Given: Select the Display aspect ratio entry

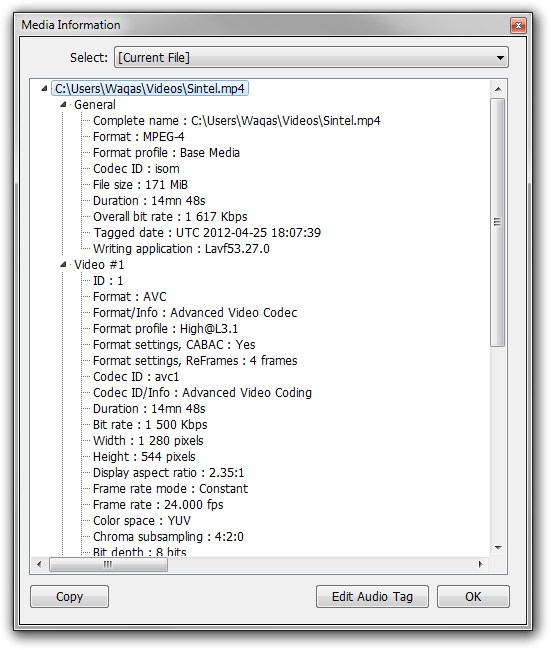Looking at the screenshot, I should 168,473.
